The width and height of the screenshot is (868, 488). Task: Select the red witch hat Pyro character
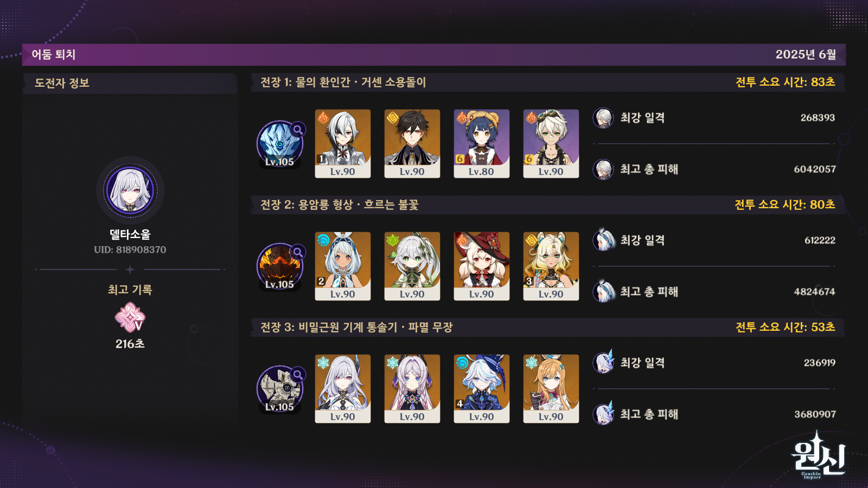[482, 266]
